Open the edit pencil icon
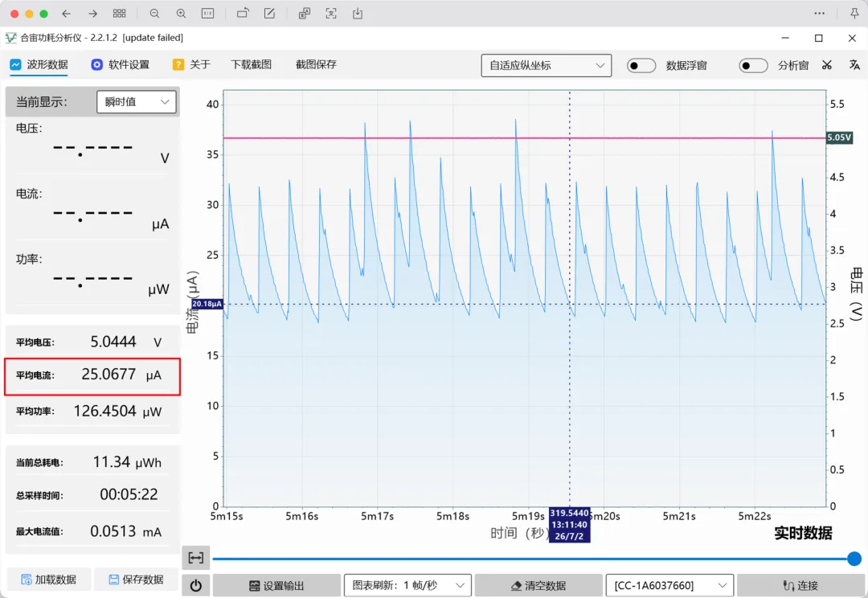Viewport: 868px width, 598px height. coord(269,14)
